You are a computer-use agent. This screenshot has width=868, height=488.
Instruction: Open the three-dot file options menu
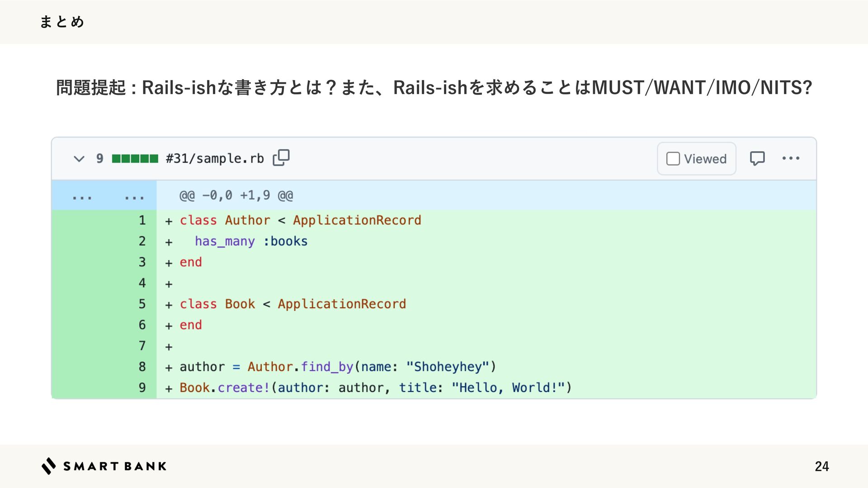coord(791,158)
